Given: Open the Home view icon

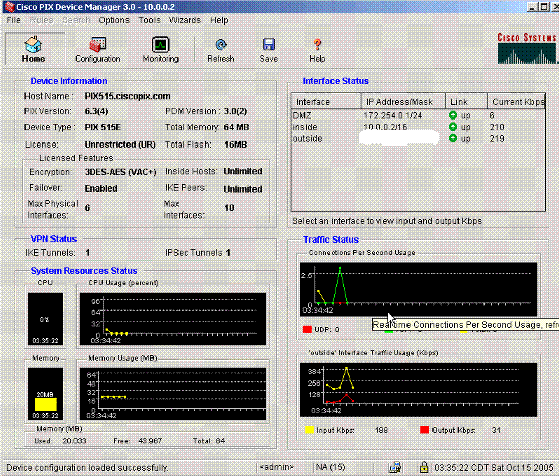Looking at the screenshot, I should point(34,45).
